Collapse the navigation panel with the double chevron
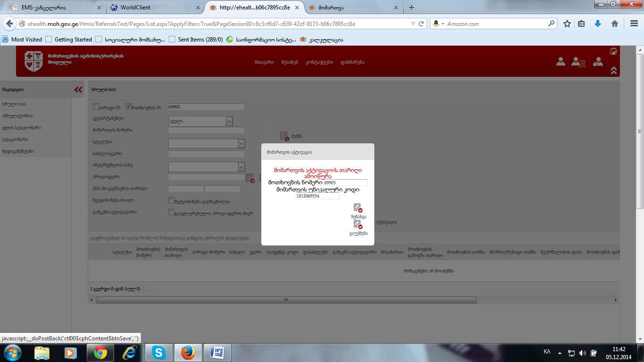The height and width of the screenshot is (362, 644). coord(78,90)
